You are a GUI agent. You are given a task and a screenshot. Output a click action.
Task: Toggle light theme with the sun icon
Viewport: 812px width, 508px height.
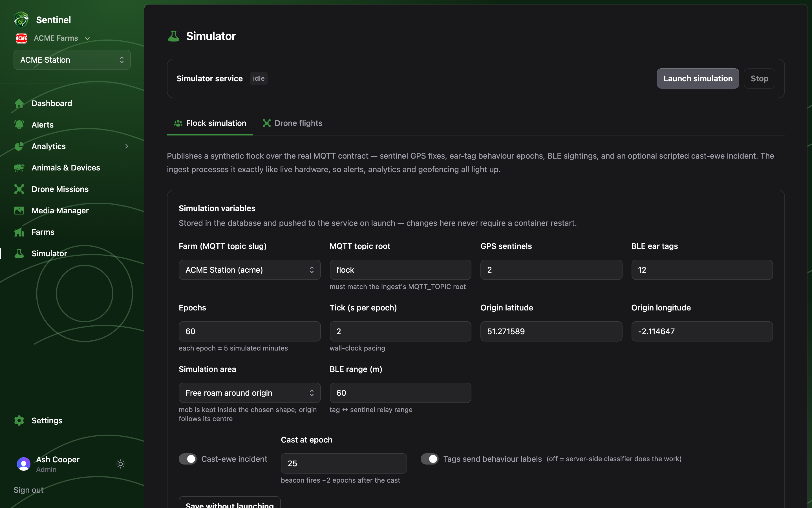(x=120, y=464)
